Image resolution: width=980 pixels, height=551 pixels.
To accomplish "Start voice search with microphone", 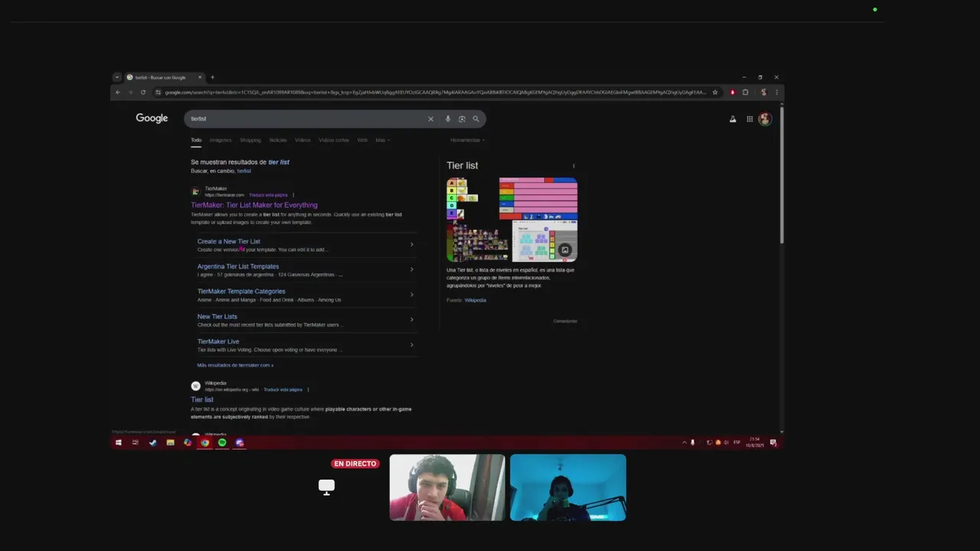I will pos(448,119).
